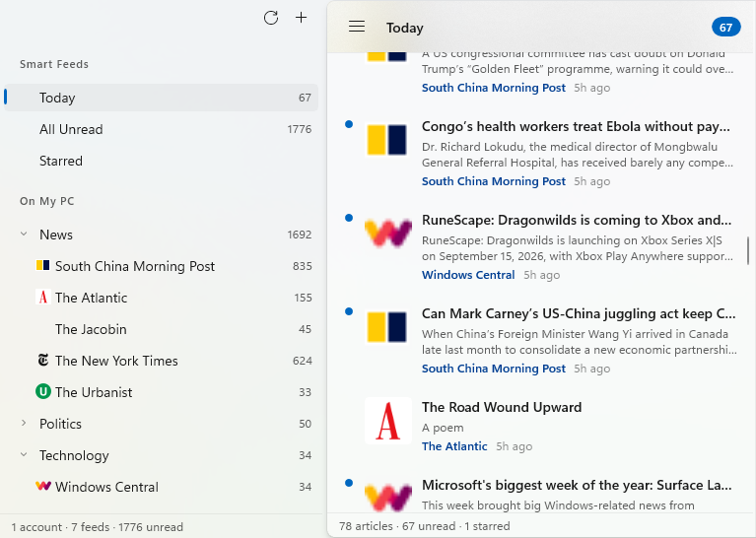Click South China Morning Post link under Golden Fleet article
The height and width of the screenshot is (538, 756).
click(493, 88)
